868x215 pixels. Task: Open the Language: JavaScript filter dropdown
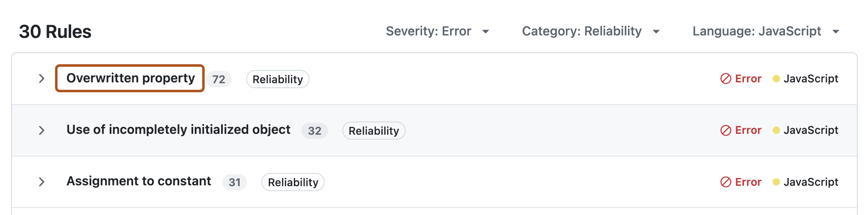(766, 31)
